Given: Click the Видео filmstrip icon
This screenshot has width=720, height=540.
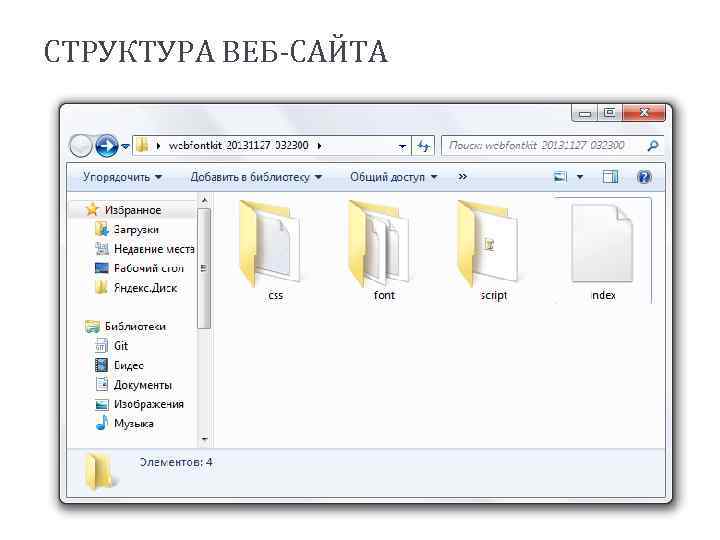Looking at the screenshot, I should click(x=101, y=365).
